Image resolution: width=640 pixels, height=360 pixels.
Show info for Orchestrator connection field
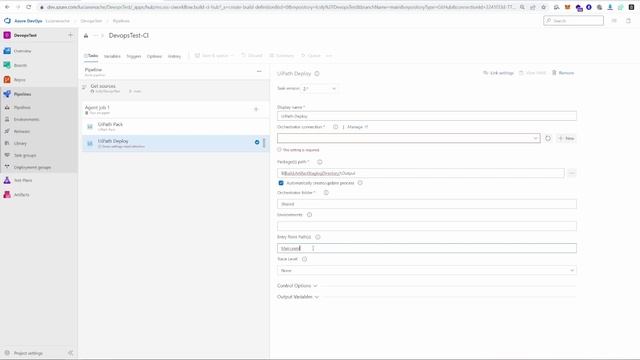[x=336, y=127]
